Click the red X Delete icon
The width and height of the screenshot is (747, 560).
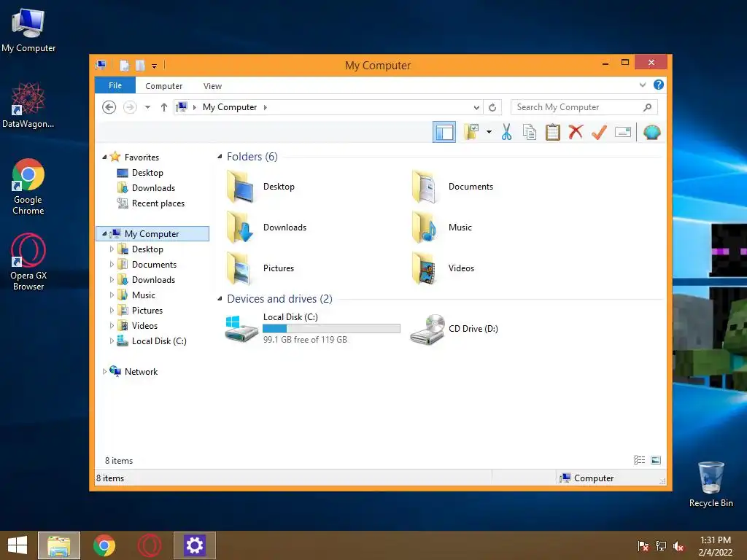[576, 132]
